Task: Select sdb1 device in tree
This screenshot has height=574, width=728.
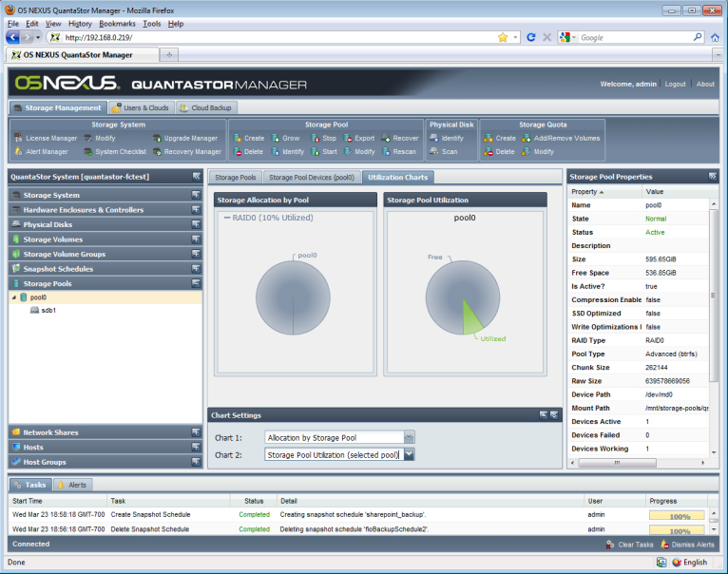Action: point(43,310)
